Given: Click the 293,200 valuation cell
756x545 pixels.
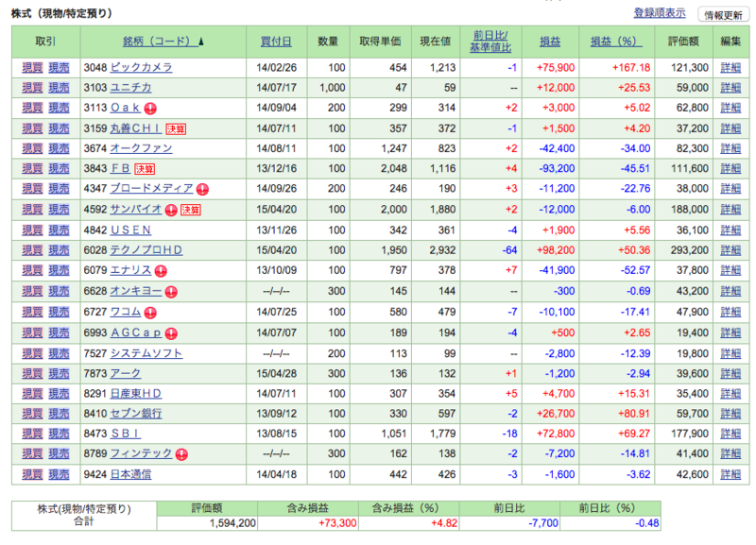Looking at the screenshot, I should (690, 250).
